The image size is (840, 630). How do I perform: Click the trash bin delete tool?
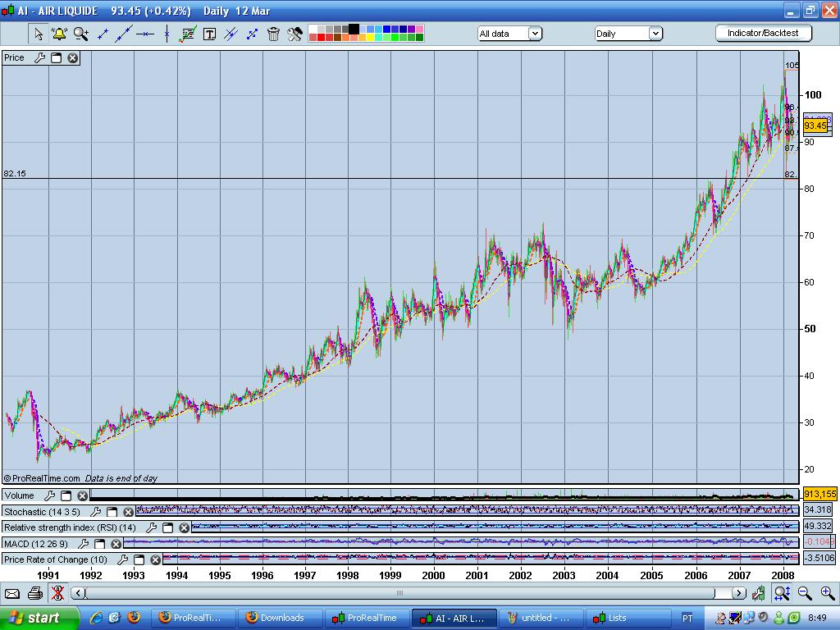(273, 34)
